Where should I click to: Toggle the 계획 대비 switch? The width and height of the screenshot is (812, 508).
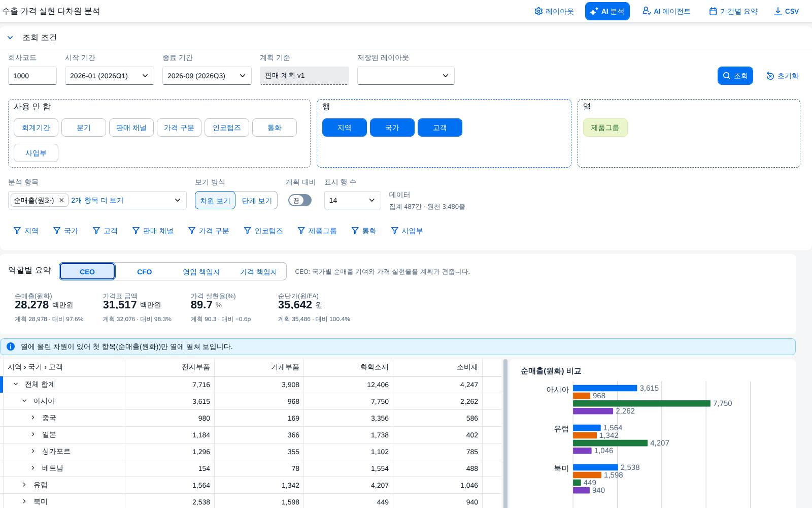pyautogui.click(x=300, y=200)
